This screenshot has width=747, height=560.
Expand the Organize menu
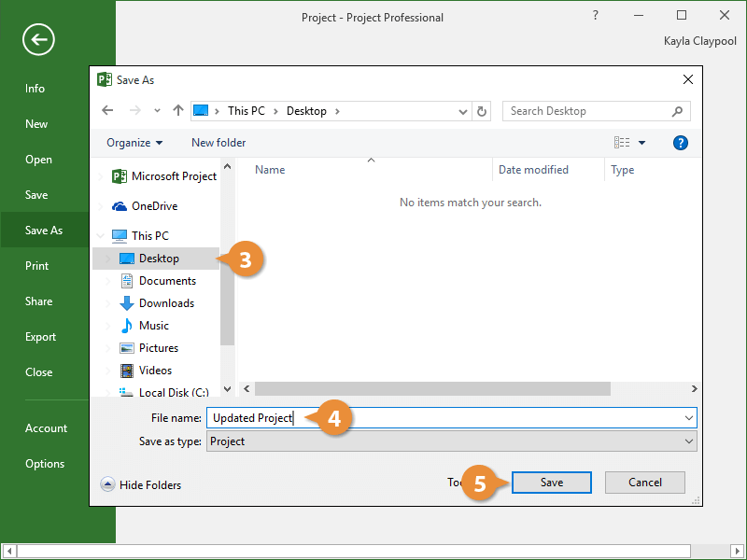pos(134,143)
